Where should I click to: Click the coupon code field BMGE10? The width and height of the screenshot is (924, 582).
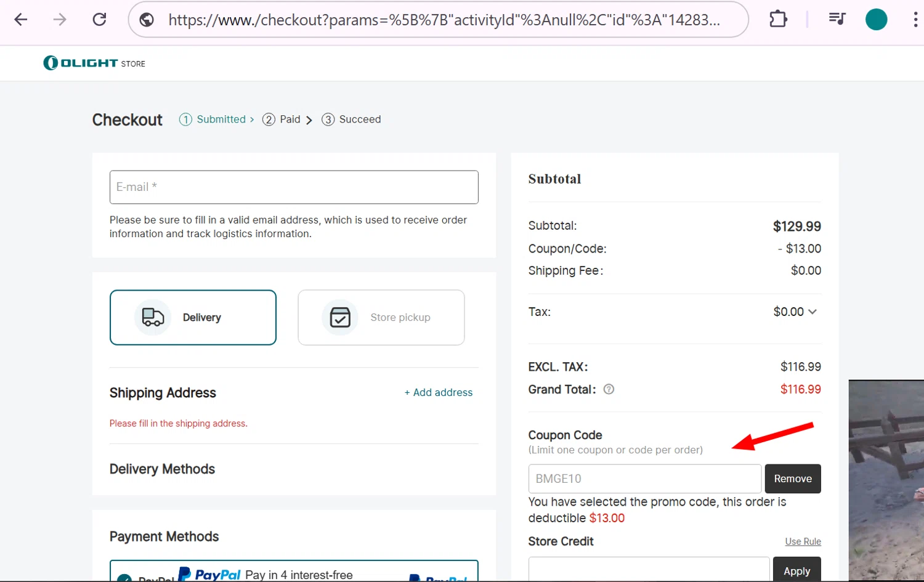pyautogui.click(x=645, y=479)
